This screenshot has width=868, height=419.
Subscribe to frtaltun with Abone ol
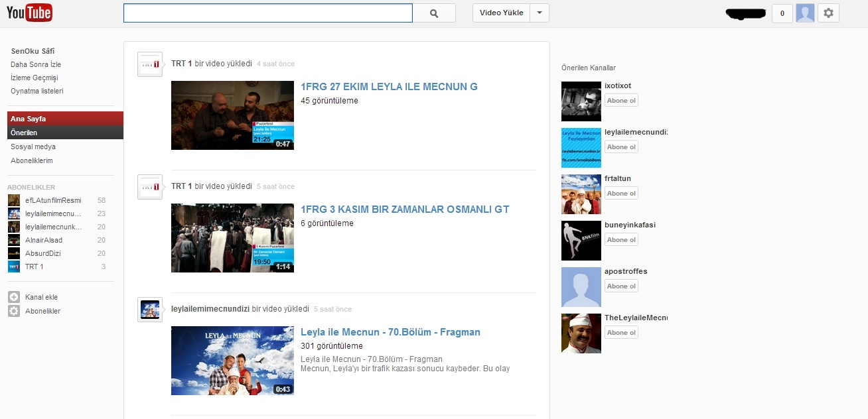coord(621,194)
